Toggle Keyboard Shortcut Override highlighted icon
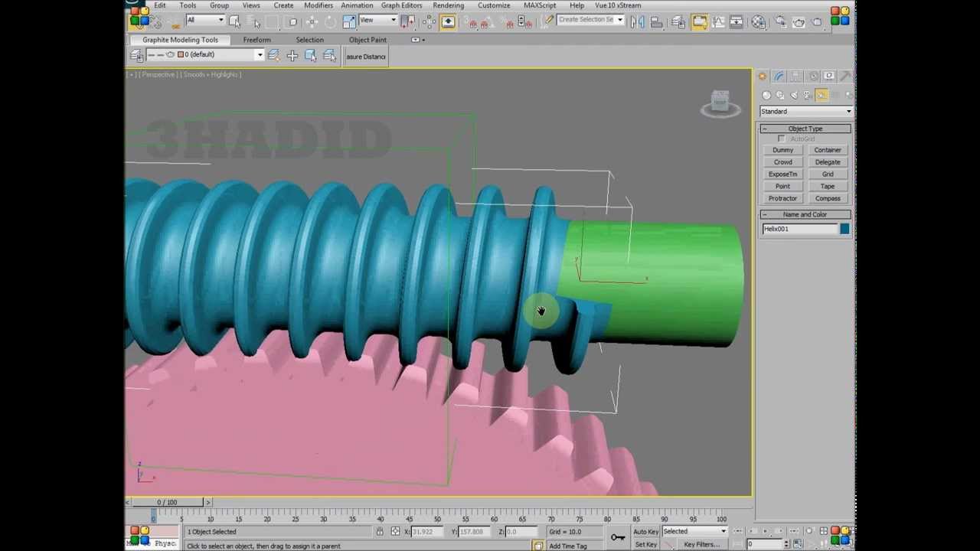This screenshot has width=980, height=551. pos(447,21)
